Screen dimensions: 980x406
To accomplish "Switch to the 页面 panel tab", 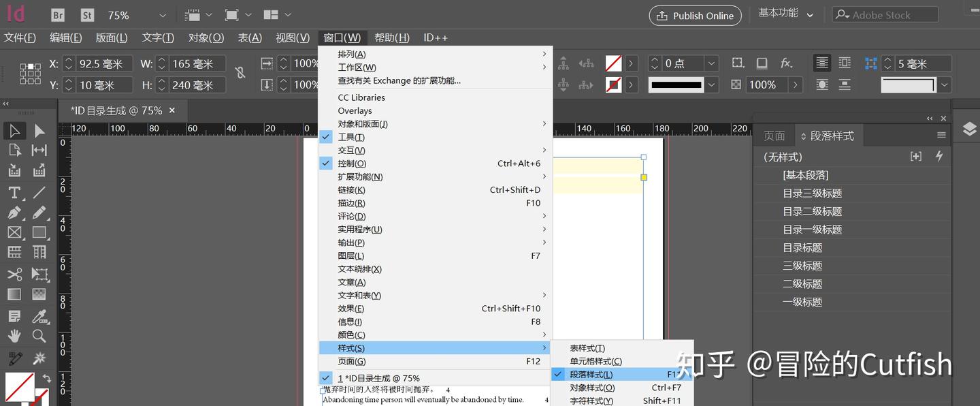I will [x=774, y=135].
